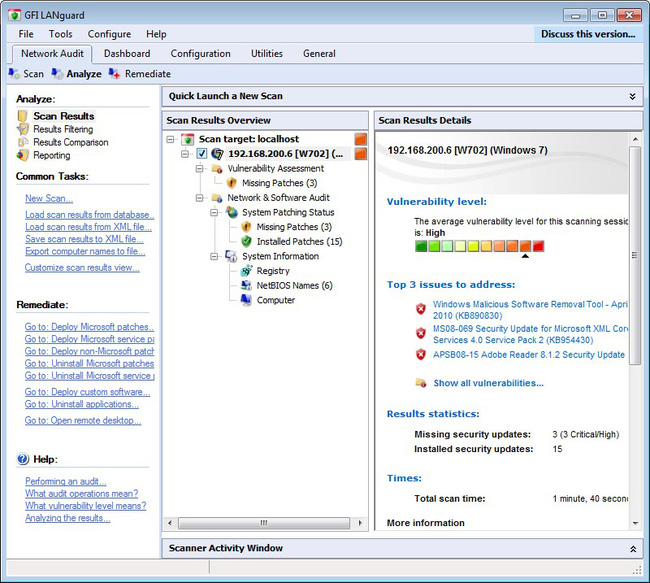Click the Discuss this version... button
Viewport: 650px width, 583px height.
point(588,34)
